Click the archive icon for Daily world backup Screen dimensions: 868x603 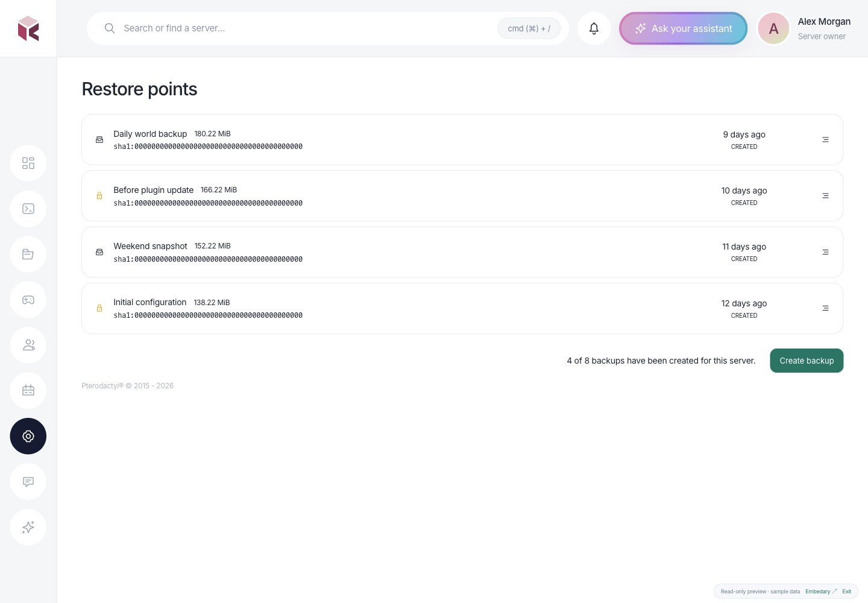coord(99,140)
